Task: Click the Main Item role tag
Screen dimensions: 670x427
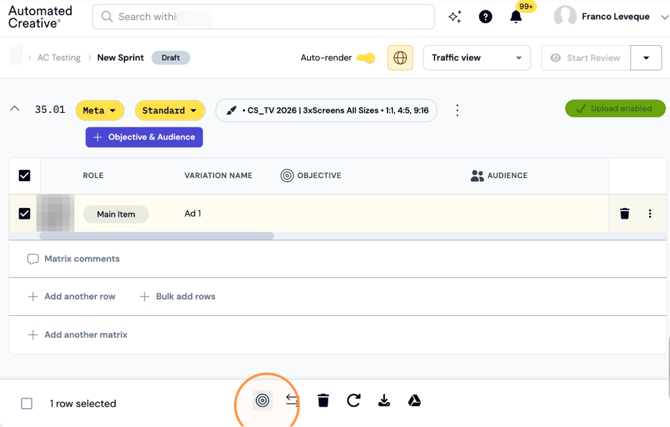Action: (x=116, y=214)
